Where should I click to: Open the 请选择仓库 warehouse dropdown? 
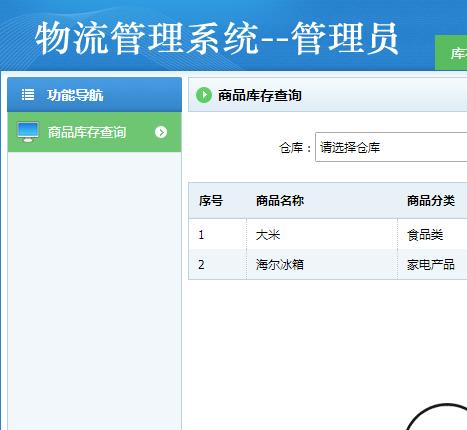tap(391, 147)
